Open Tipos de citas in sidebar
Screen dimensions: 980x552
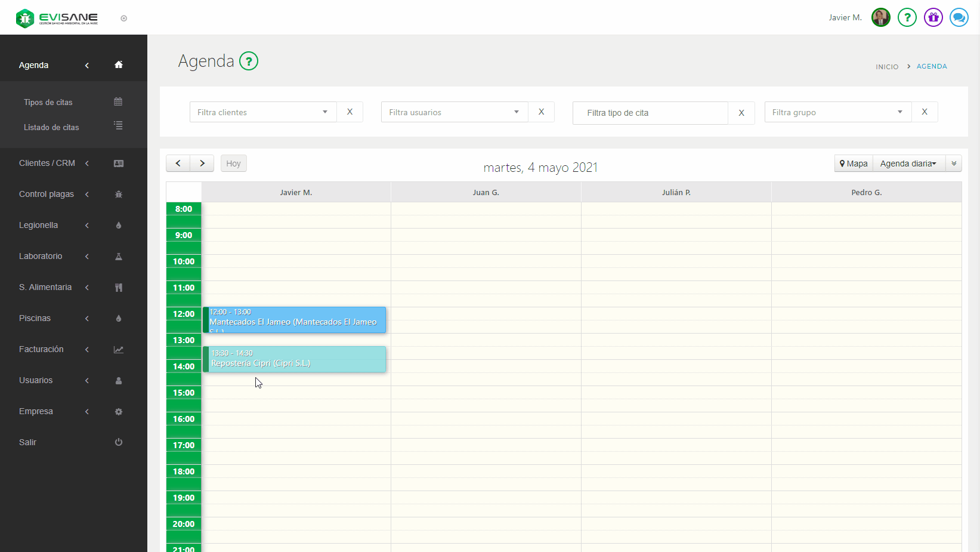(x=48, y=102)
